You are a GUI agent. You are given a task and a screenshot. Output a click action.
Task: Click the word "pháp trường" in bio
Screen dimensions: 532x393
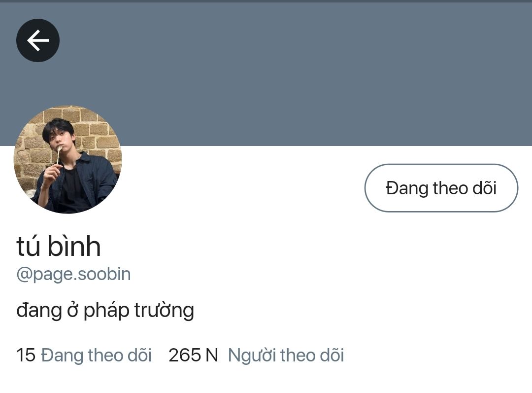tap(139, 311)
